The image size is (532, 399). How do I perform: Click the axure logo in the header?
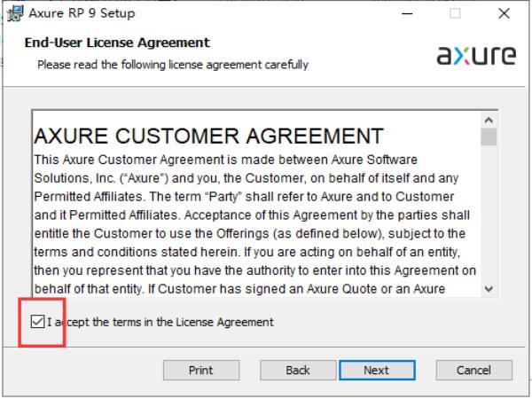pyautogui.click(x=477, y=55)
